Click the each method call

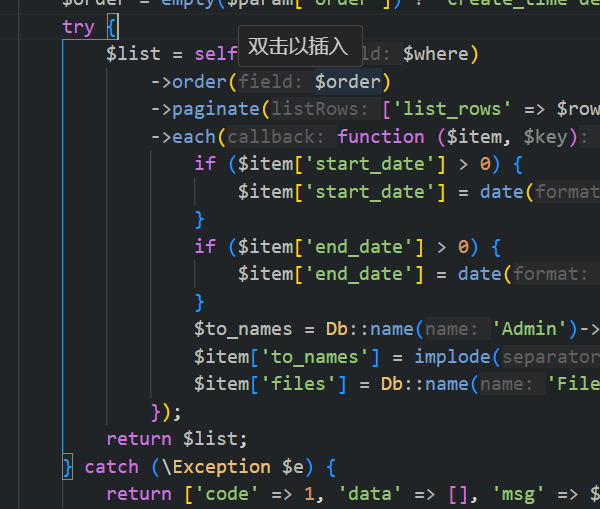click(x=195, y=137)
